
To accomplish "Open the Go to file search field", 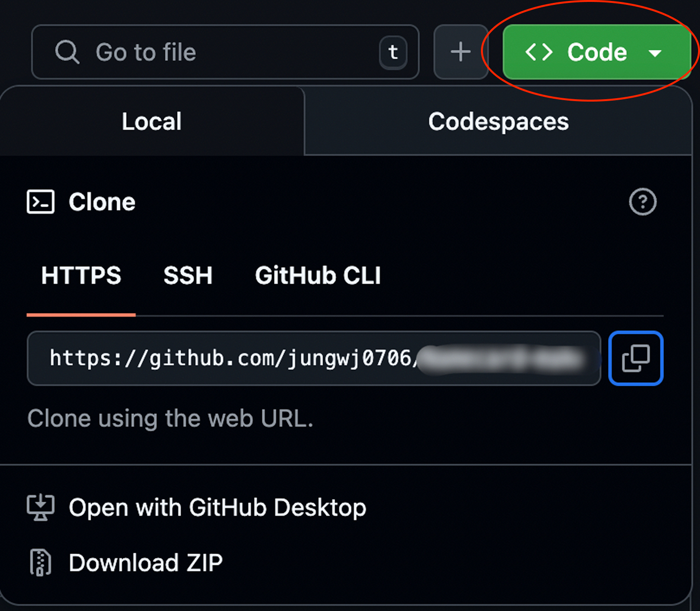I will [x=225, y=52].
